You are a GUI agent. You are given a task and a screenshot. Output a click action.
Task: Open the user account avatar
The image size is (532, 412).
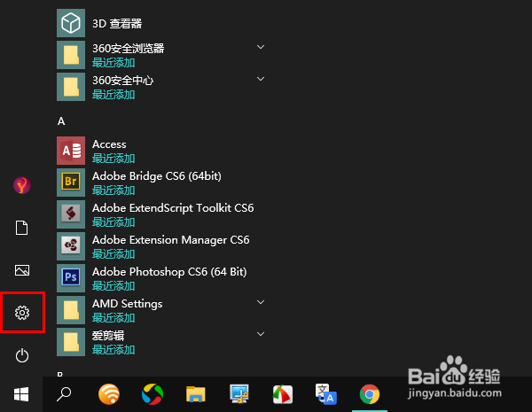click(x=22, y=185)
